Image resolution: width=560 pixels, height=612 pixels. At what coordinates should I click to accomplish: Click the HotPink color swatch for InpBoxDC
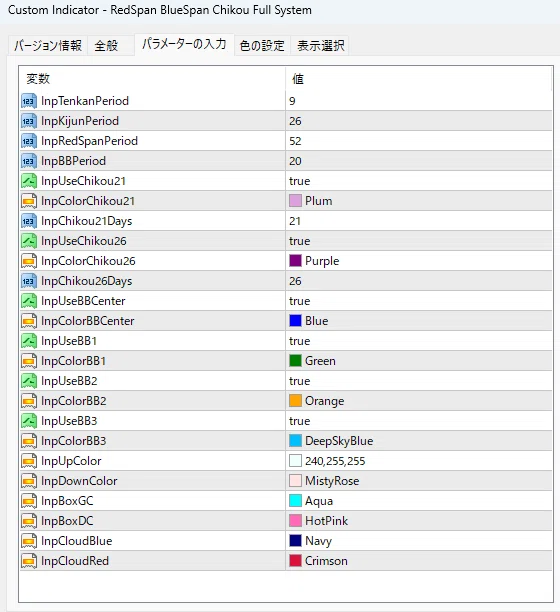(x=295, y=521)
